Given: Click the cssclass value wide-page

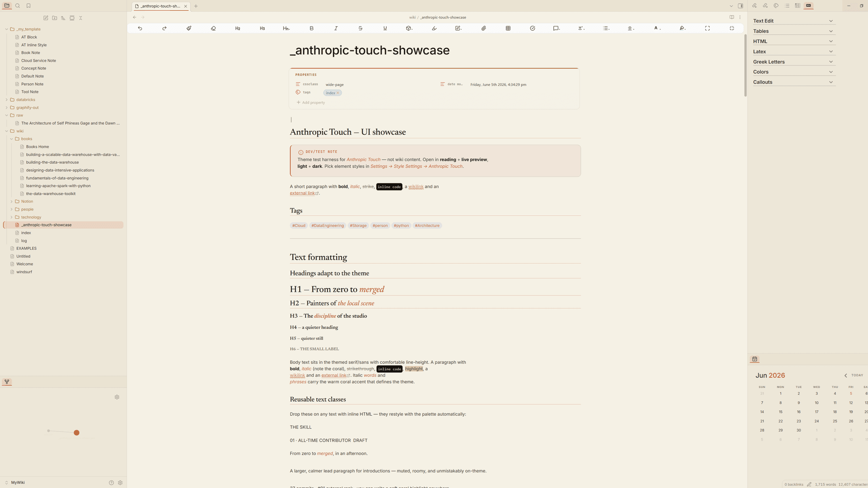Looking at the screenshot, I should click(x=335, y=84).
